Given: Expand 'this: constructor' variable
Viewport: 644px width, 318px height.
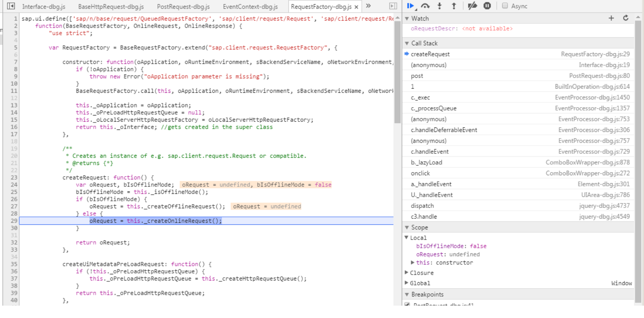Looking at the screenshot, I should pos(413,263).
